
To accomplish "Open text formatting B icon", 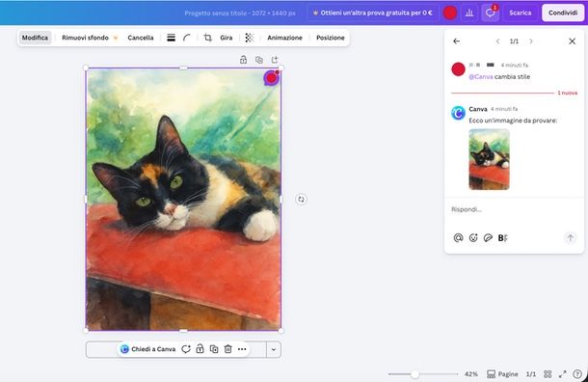I will (x=502, y=238).
